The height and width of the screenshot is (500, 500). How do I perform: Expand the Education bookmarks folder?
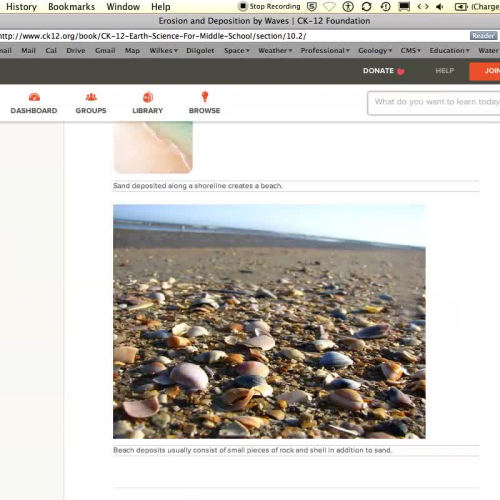pyautogui.click(x=449, y=51)
